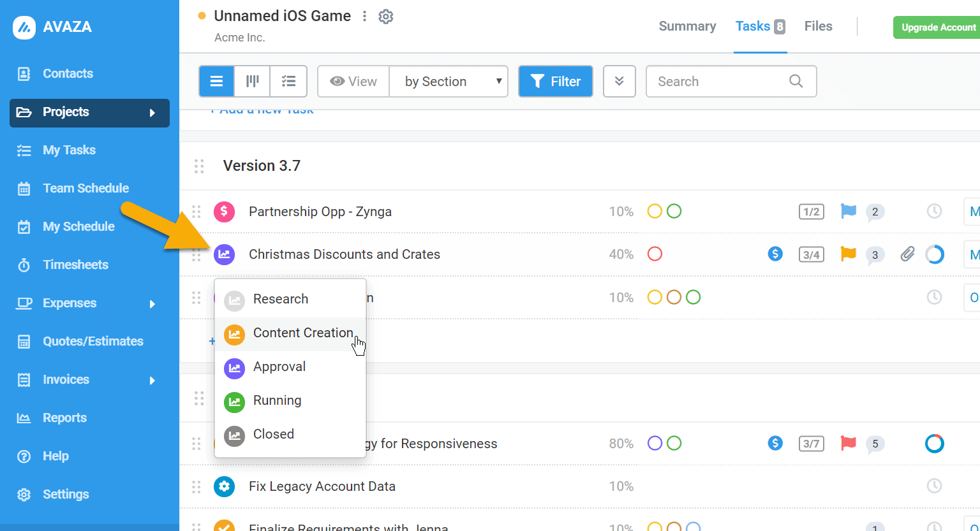Click the grouped task list icon
The height and width of the screenshot is (531, 980).
(288, 81)
